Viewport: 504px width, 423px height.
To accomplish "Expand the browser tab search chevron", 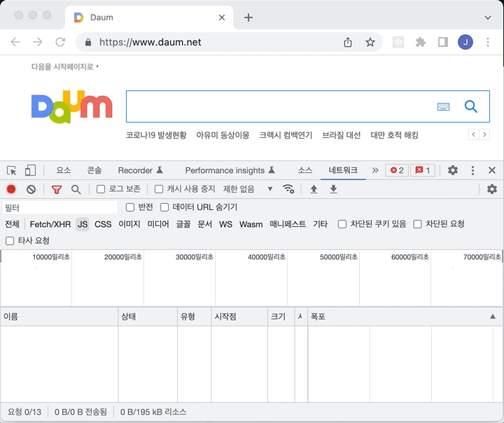I will pos(488,18).
